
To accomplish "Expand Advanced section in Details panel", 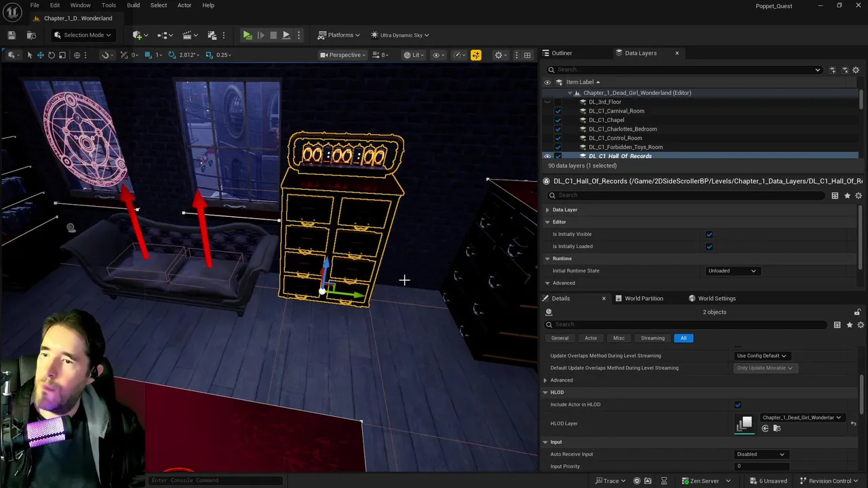I will (545, 380).
